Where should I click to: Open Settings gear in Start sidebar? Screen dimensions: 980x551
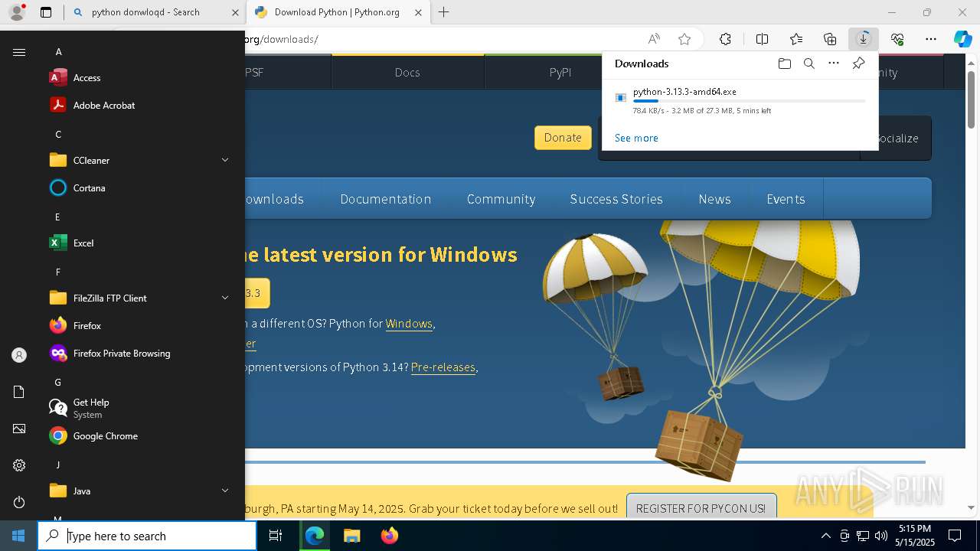click(x=19, y=465)
